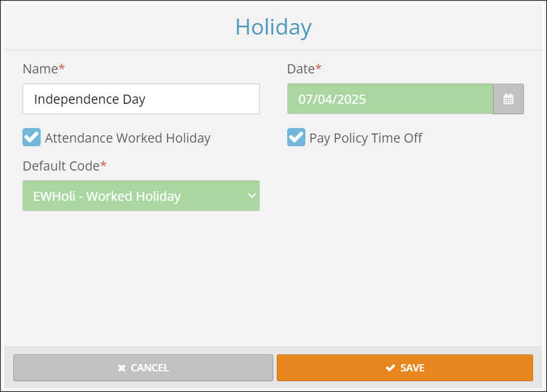The image size is (547, 392).
Task: Click the Date field label
Action: coord(301,69)
